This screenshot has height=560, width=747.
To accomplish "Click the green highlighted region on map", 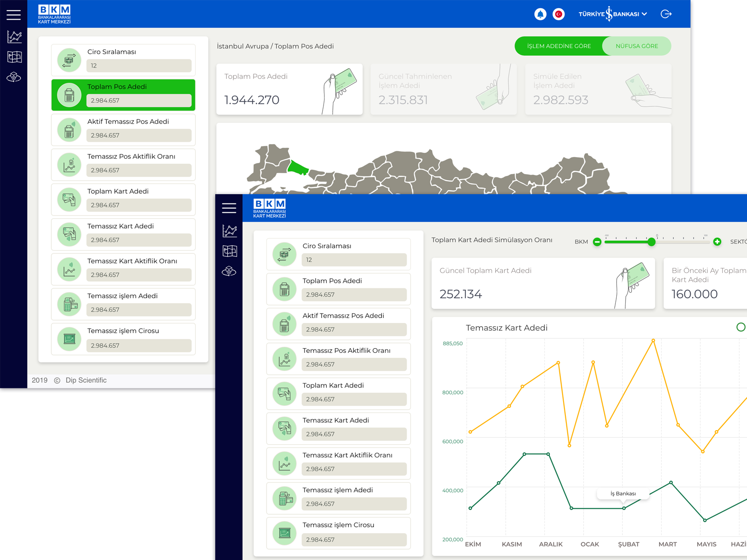I will [297, 168].
